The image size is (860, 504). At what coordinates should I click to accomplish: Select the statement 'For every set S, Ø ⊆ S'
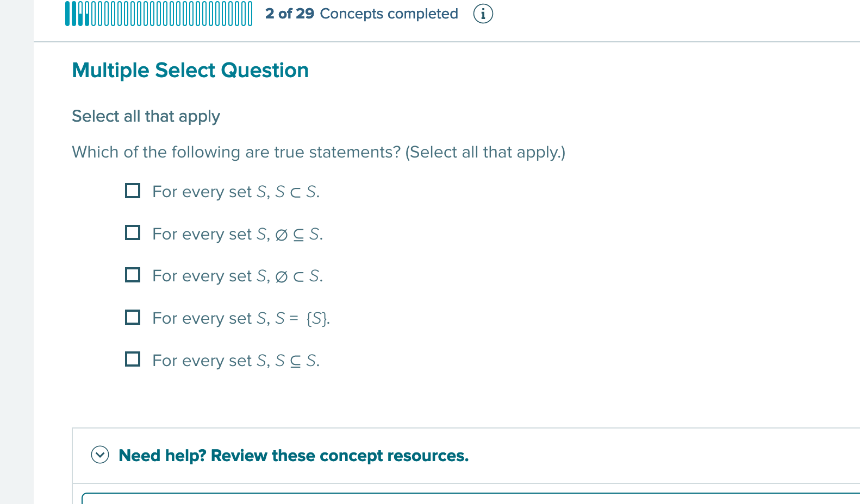point(133,233)
